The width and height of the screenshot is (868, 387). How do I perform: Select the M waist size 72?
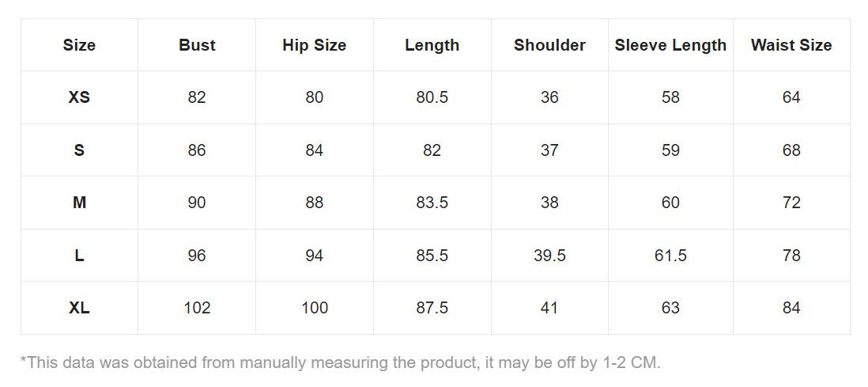point(791,203)
